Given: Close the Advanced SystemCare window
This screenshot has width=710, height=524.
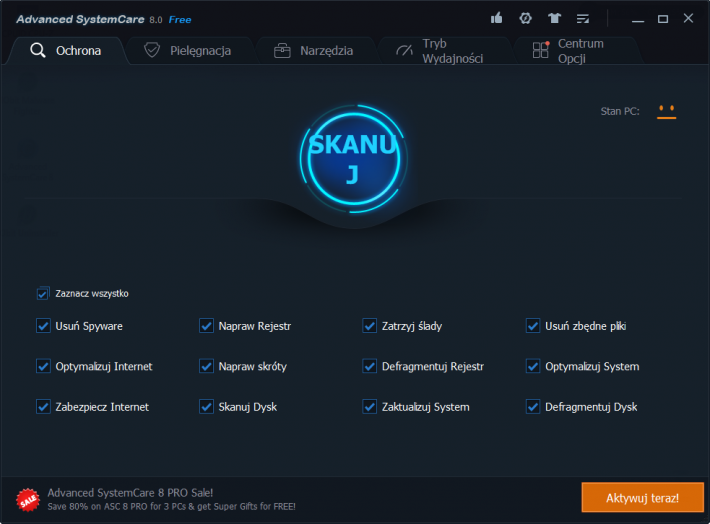Looking at the screenshot, I should click(688, 18).
